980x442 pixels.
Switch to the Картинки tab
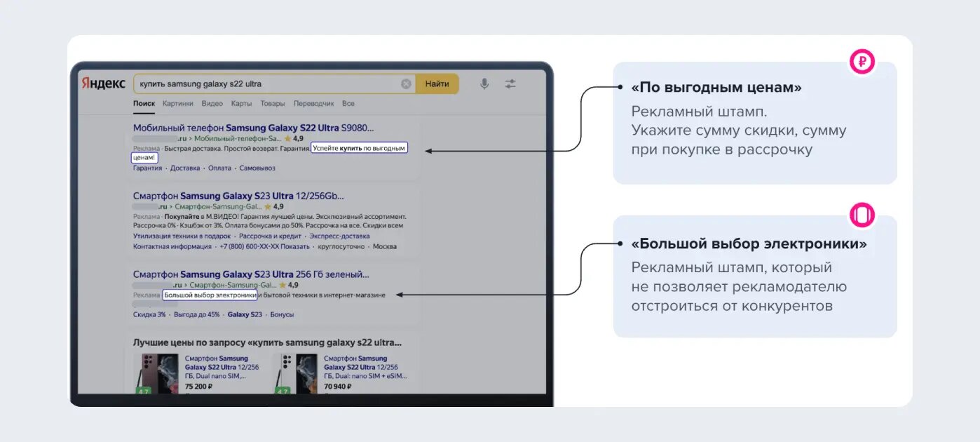click(178, 104)
